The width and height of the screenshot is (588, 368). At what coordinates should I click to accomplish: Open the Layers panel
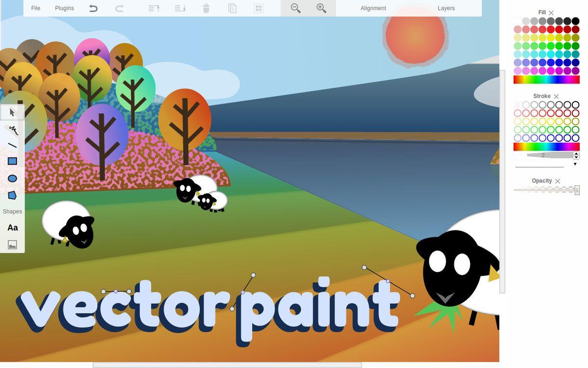click(x=446, y=8)
